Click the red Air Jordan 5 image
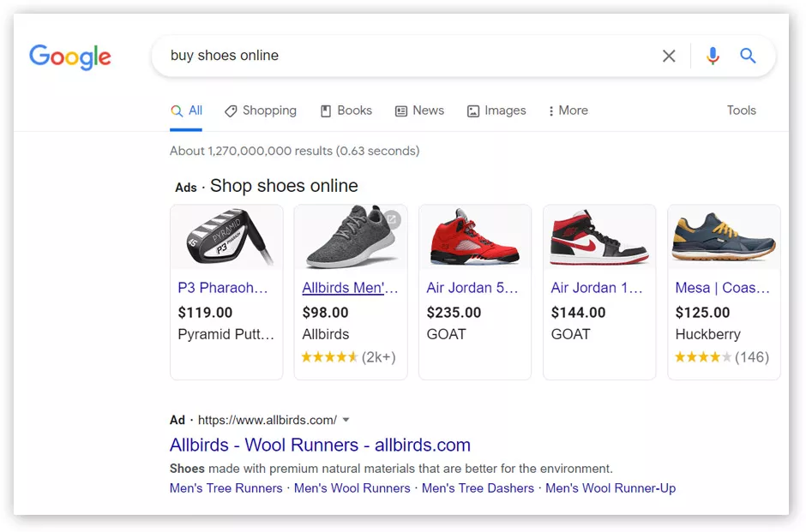This screenshot has height=532, width=806. [474, 237]
